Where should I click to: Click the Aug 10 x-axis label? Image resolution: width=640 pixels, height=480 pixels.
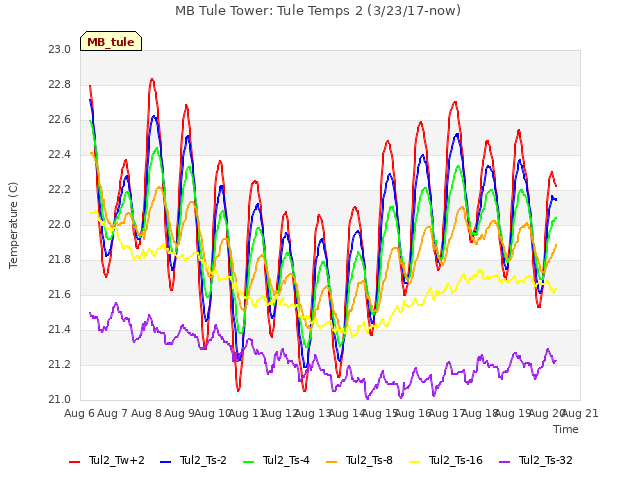tap(213, 413)
